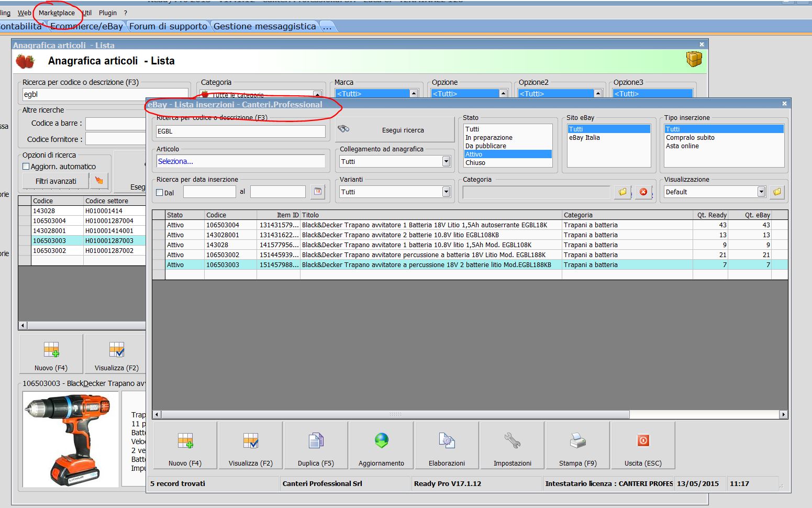Click Visualizza (F2) icon in eBay window
The image size is (812, 508).
coord(251,440)
